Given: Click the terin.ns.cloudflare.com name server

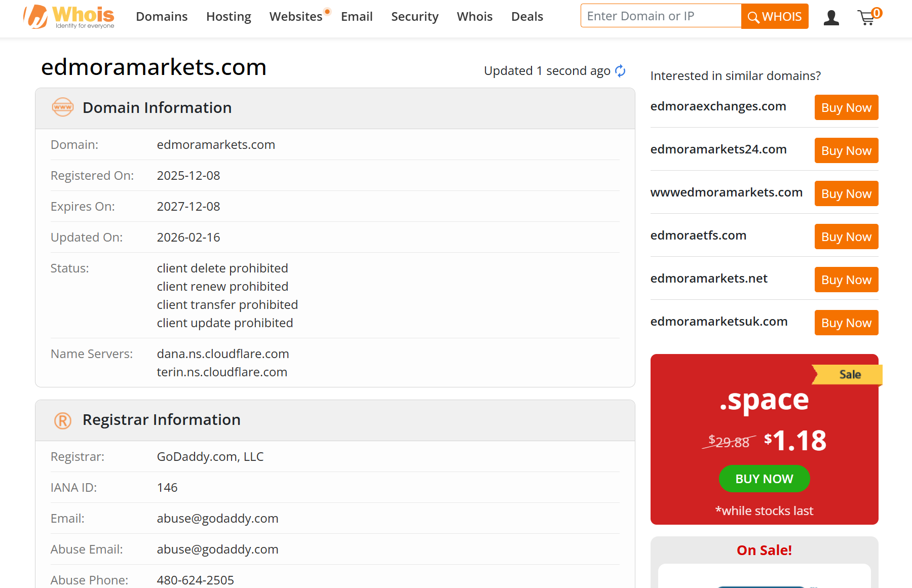Looking at the screenshot, I should tap(222, 372).
